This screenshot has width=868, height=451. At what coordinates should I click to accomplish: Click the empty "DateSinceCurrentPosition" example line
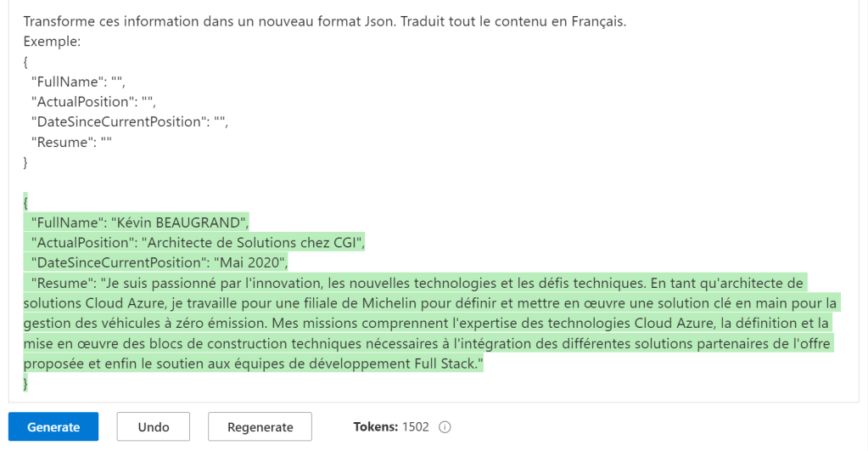pyautogui.click(x=129, y=121)
